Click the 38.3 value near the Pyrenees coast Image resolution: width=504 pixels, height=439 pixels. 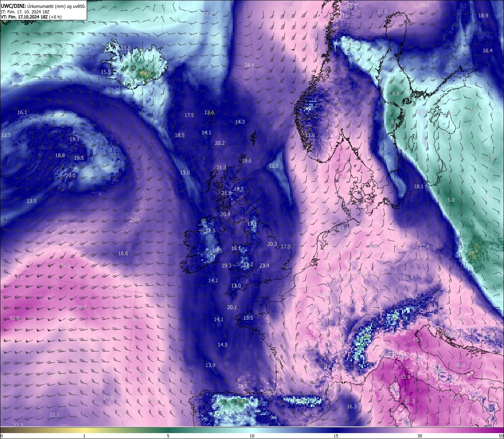(x=271, y=393)
